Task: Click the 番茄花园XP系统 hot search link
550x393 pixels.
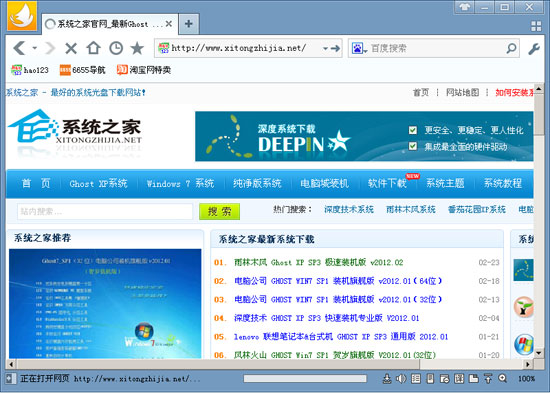Action: click(477, 209)
